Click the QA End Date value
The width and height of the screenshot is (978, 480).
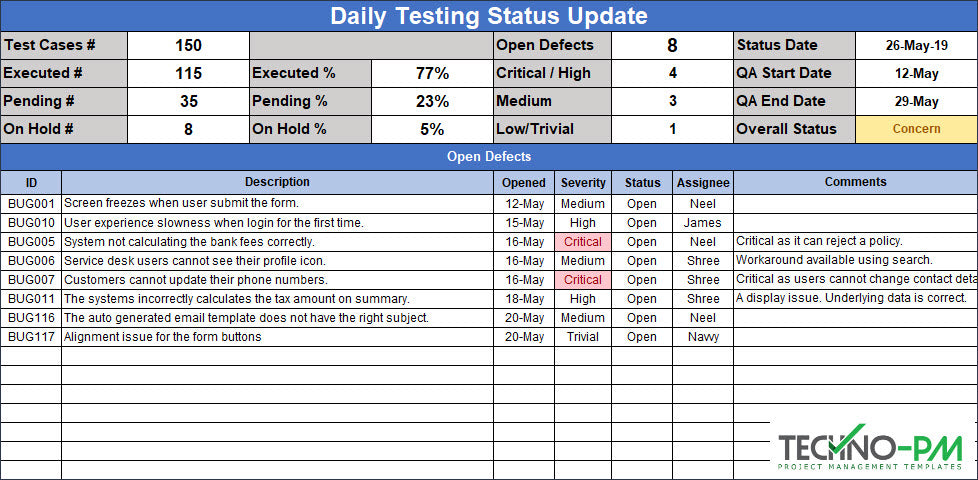tap(916, 101)
